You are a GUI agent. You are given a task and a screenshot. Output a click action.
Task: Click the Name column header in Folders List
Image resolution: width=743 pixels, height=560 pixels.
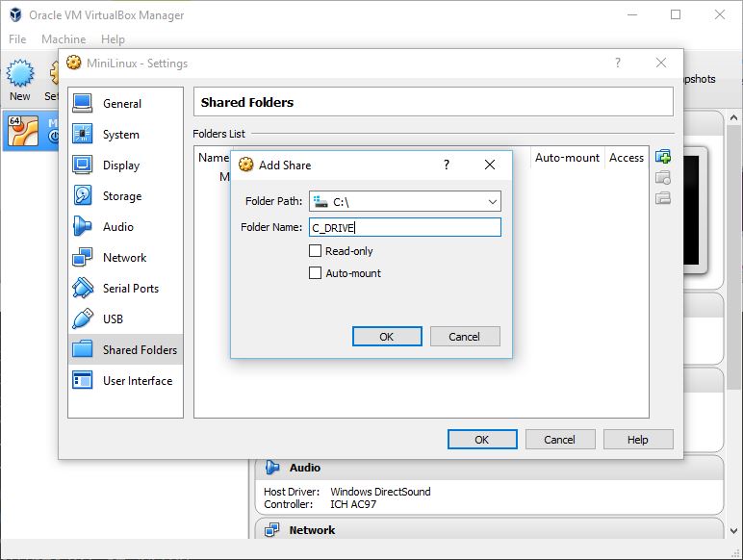coord(214,157)
